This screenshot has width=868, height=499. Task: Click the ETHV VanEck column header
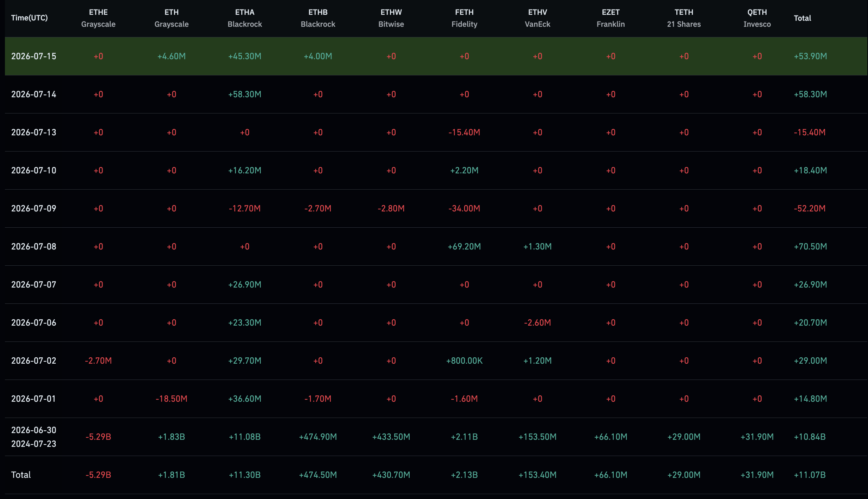point(538,18)
